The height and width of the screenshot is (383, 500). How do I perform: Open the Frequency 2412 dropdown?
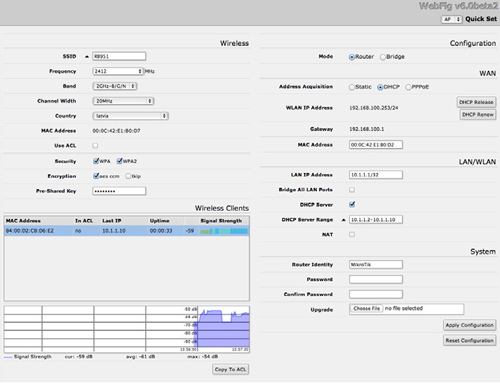coord(118,71)
